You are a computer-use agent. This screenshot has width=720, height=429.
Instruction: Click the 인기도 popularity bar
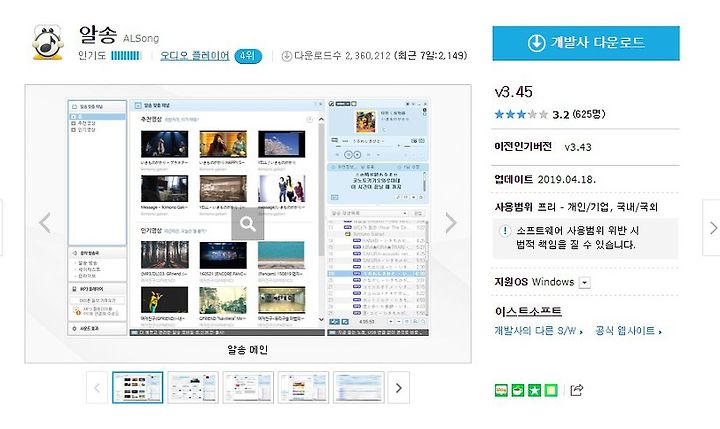click(126, 56)
